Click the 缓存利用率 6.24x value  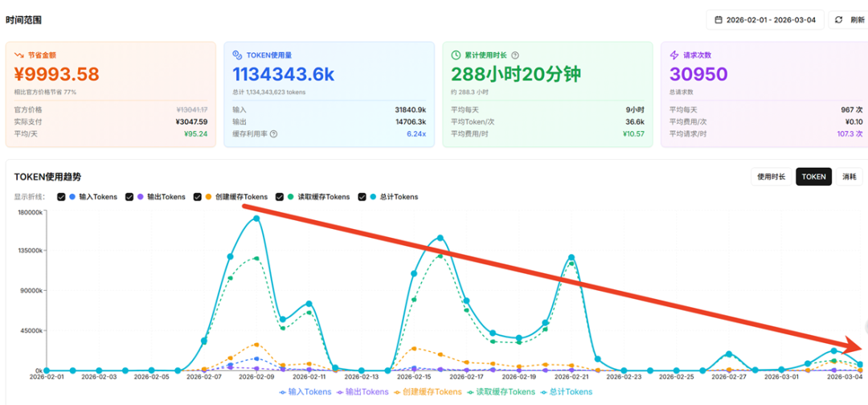pos(416,134)
